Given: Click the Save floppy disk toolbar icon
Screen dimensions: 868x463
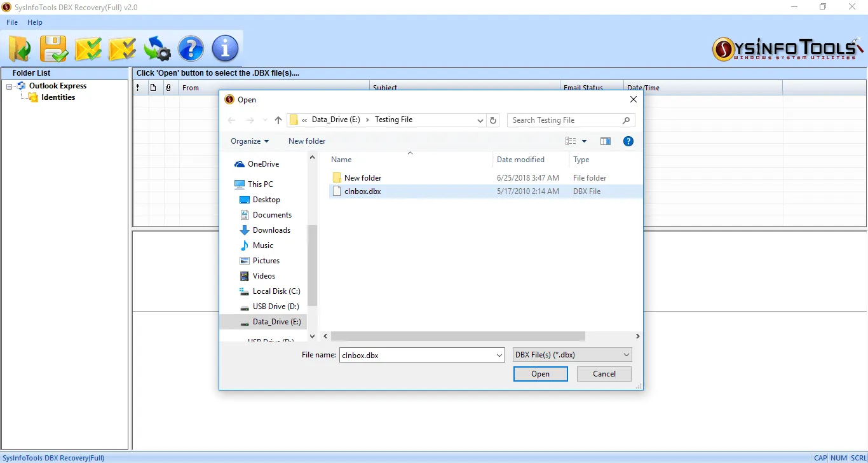Looking at the screenshot, I should [x=54, y=49].
